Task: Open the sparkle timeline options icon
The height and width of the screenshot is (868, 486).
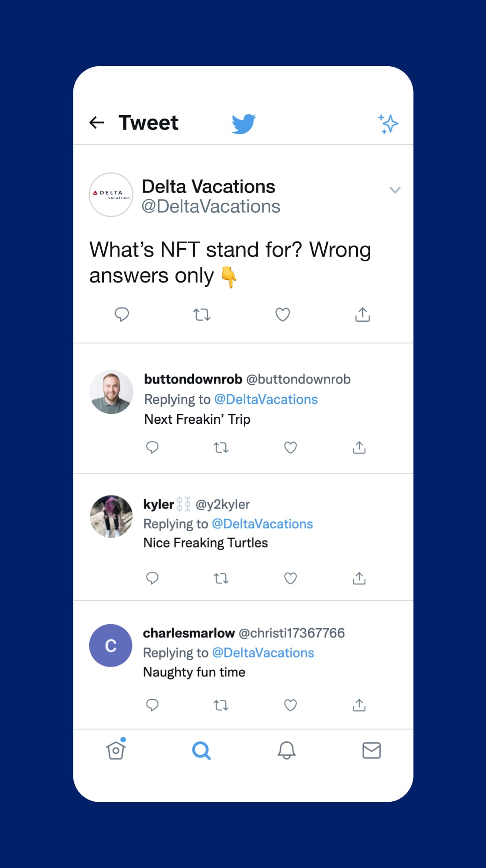Action: (x=388, y=124)
